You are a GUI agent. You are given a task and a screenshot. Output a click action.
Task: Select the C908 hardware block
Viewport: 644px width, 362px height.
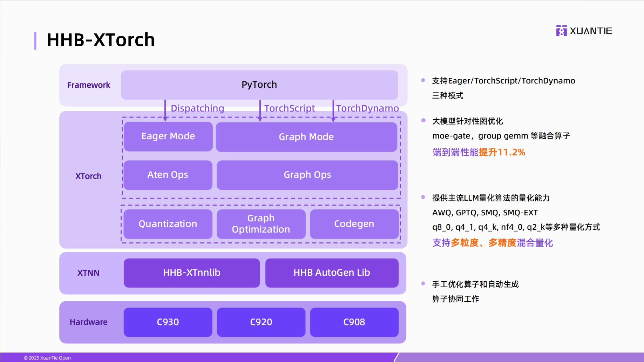point(354,322)
